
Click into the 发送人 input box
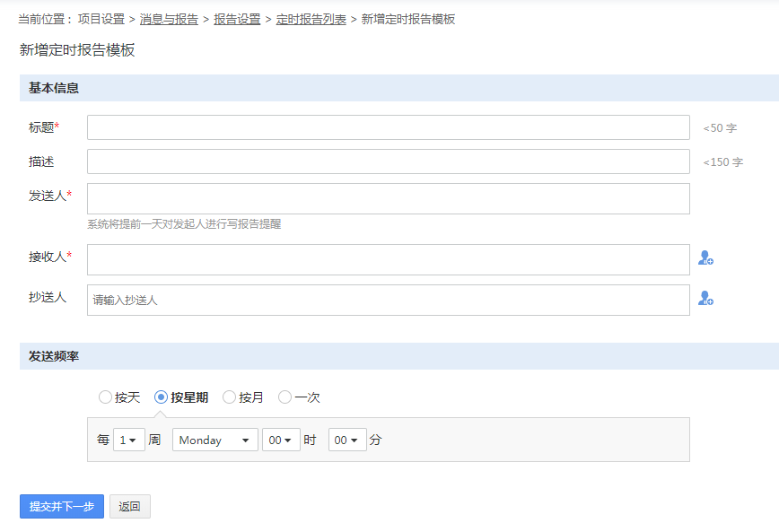pos(389,198)
